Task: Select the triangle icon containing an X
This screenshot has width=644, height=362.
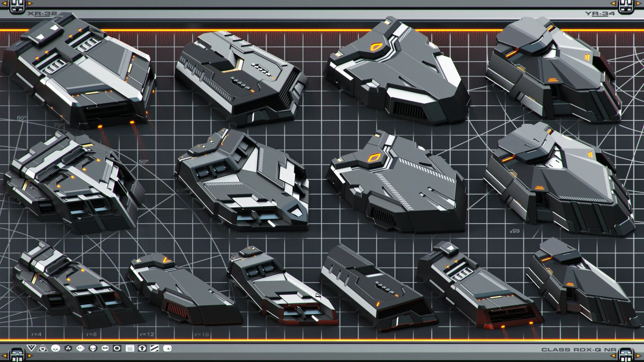Action: [43, 348]
